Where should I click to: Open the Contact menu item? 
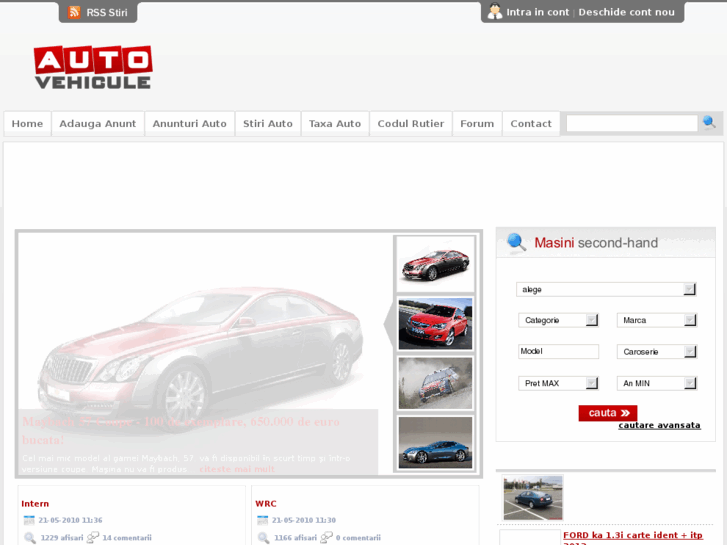531,123
